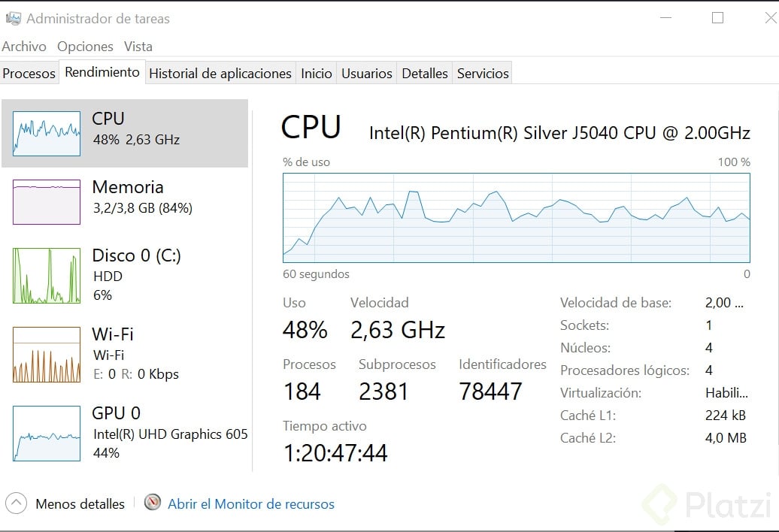This screenshot has height=532, width=779.
Task: Switch to the Procesos tab
Action: tap(29, 74)
